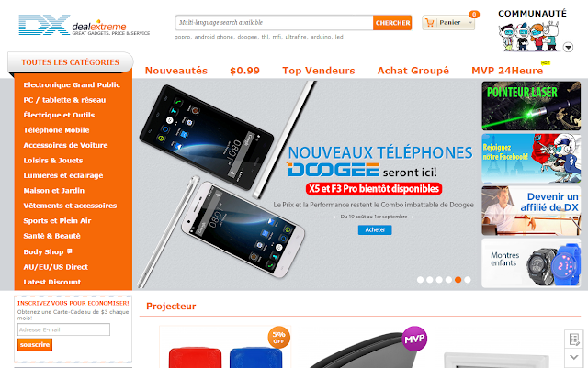Click the down chevron below feedback icon
The width and height of the screenshot is (588, 368).
point(573,358)
